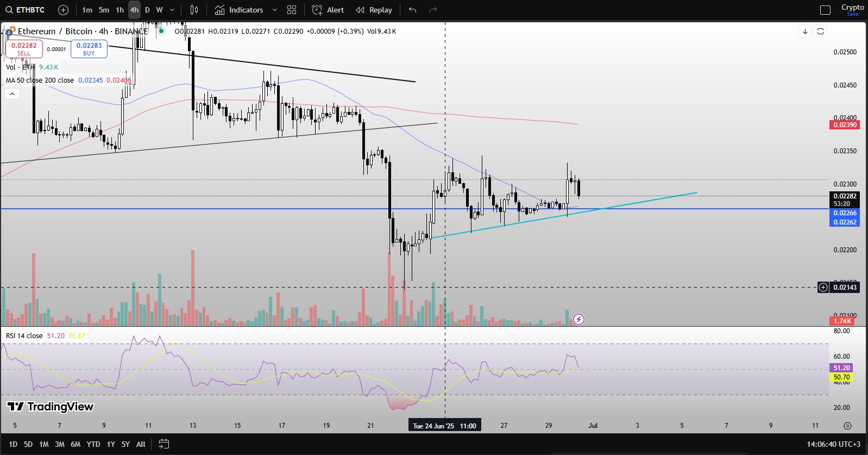Set the date range to YTD
Screen dimensions: 868x455
(x=93, y=444)
